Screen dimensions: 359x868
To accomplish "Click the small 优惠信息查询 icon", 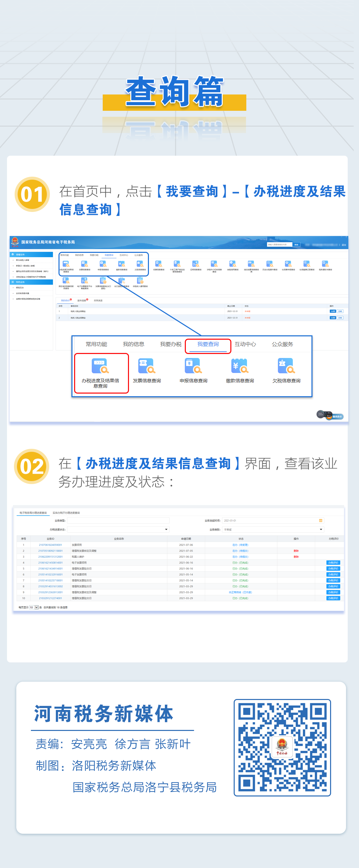I will [x=159, y=264].
